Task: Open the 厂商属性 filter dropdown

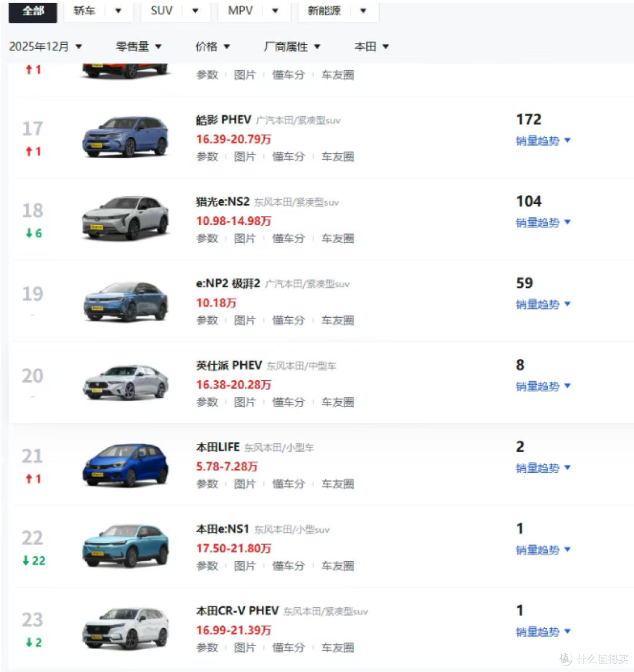Action: pyautogui.click(x=292, y=46)
